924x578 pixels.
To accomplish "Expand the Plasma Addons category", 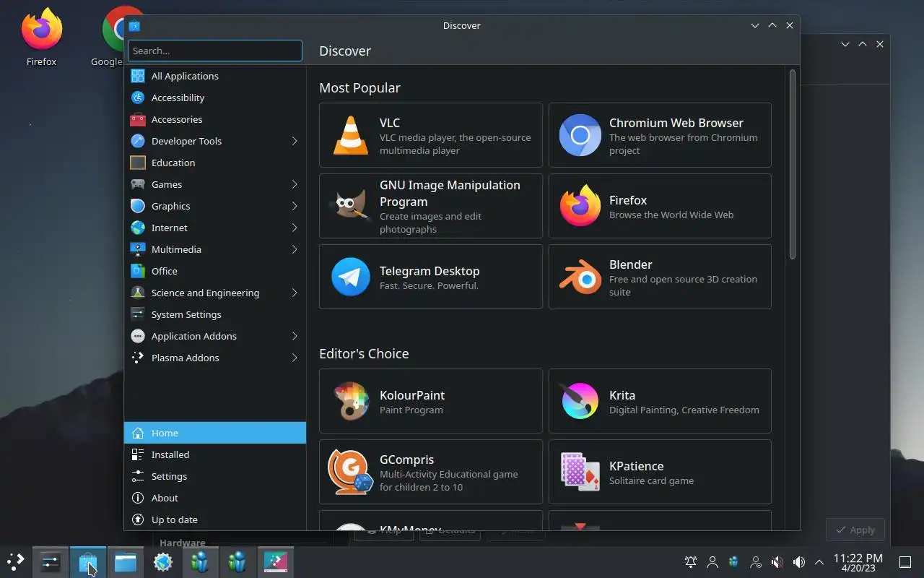I will point(215,358).
